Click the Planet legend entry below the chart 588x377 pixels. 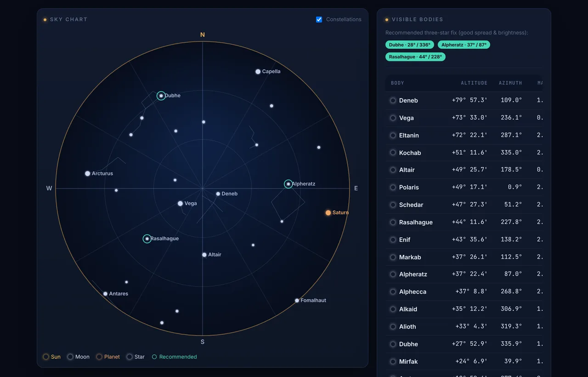pos(108,357)
